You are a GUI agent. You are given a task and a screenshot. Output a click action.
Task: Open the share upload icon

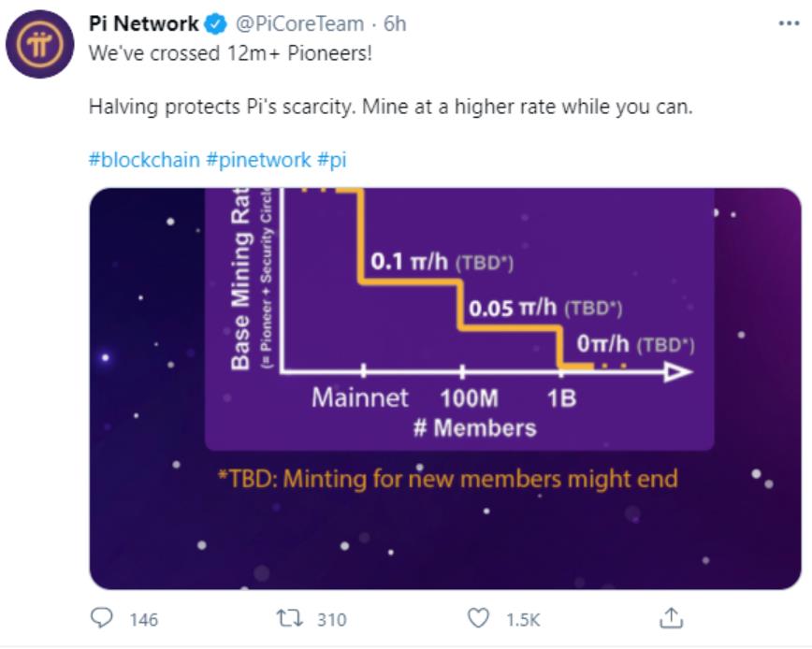pos(671,617)
